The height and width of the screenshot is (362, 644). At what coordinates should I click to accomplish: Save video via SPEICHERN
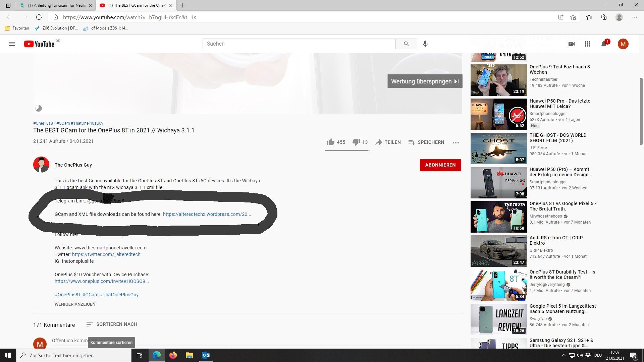tap(426, 142)
